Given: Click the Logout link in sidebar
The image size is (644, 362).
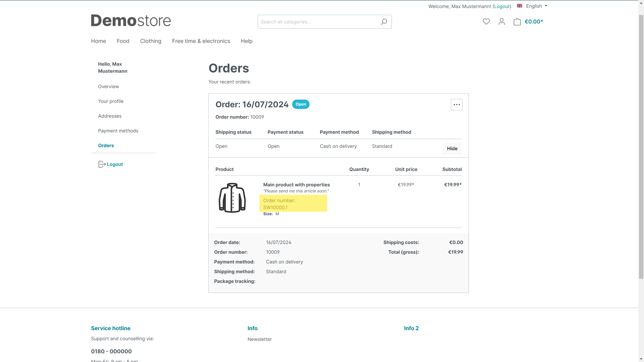Looking at the screenshot, I should [115, 164].
